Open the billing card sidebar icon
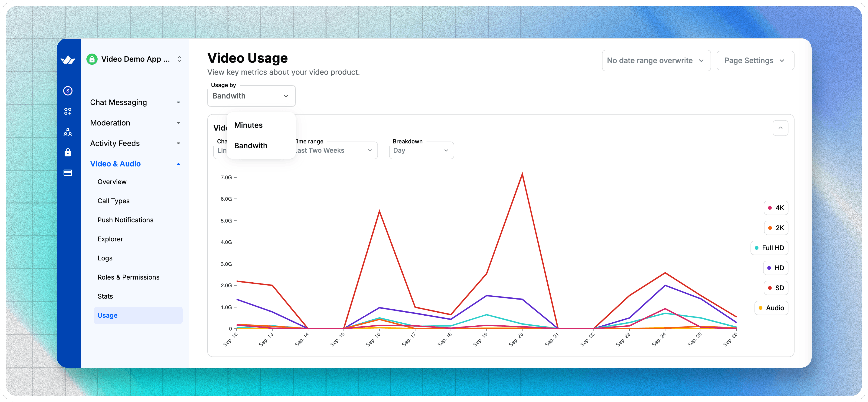Image resolution: width=868 pixels, height=402 pixels. [68, 173]
